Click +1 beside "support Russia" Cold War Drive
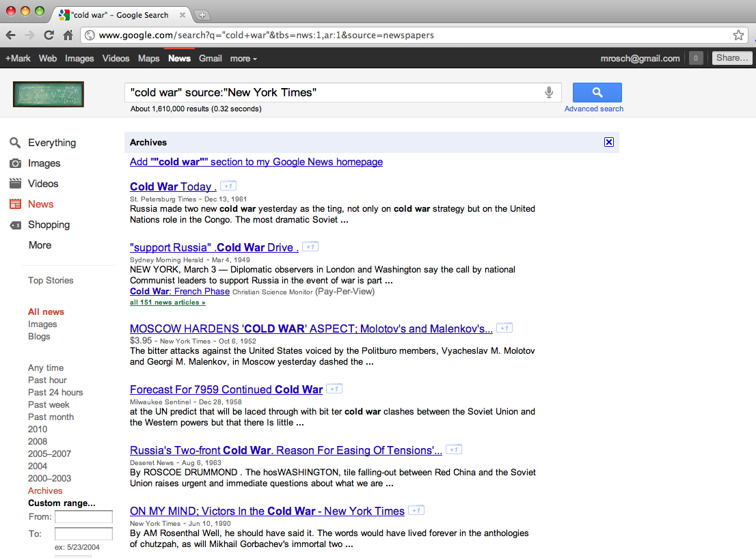Image resolution: width=756 pixels, height=558 pixels. (x=310, y=247)
